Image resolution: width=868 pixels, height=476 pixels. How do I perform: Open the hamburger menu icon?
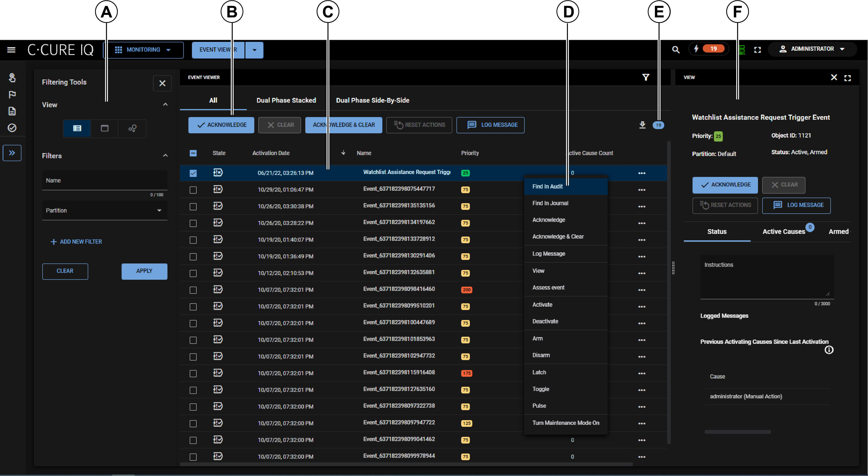pos(11,50)
